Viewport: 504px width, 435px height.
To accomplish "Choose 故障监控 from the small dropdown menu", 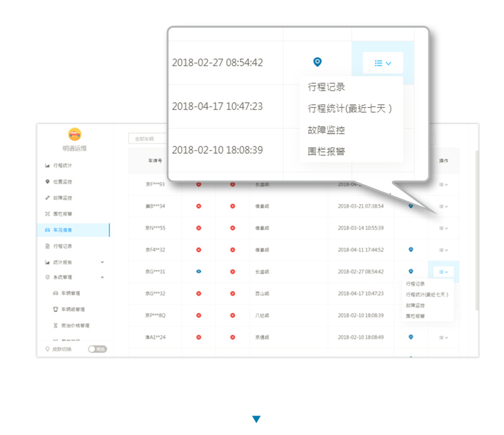I will pyautogui.click(x=415, y=305).
